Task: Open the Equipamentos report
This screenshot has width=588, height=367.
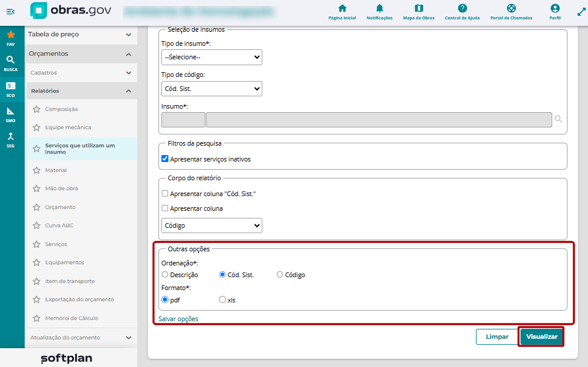Action: click(65, 262)
